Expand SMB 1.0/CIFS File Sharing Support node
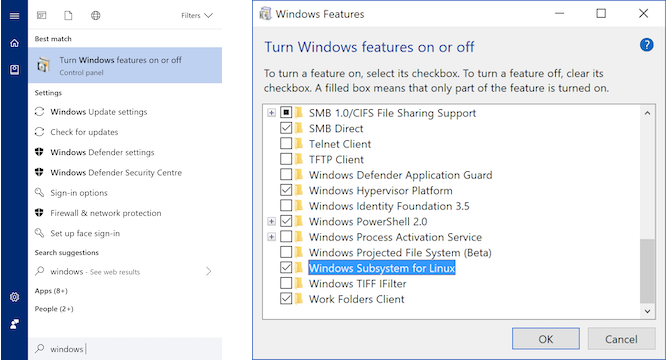 pos(271,113)
